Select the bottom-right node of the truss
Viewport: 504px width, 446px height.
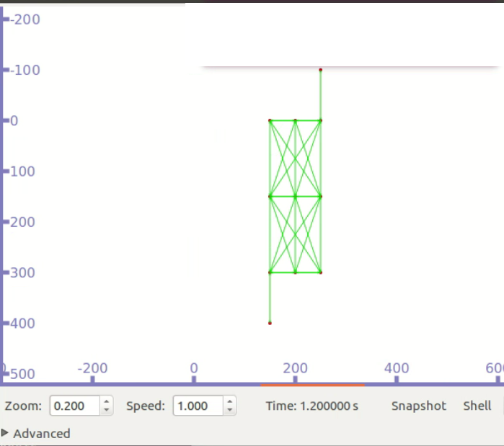320,272
